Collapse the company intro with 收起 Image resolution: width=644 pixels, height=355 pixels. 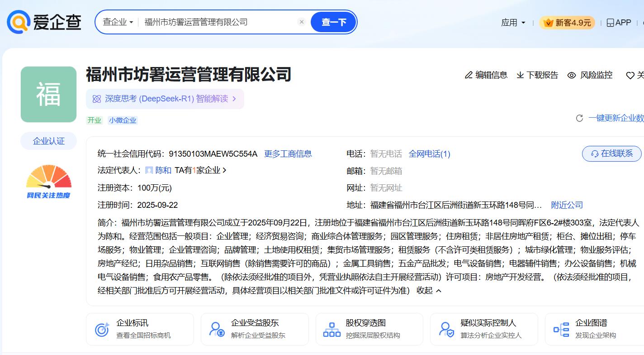428,291
